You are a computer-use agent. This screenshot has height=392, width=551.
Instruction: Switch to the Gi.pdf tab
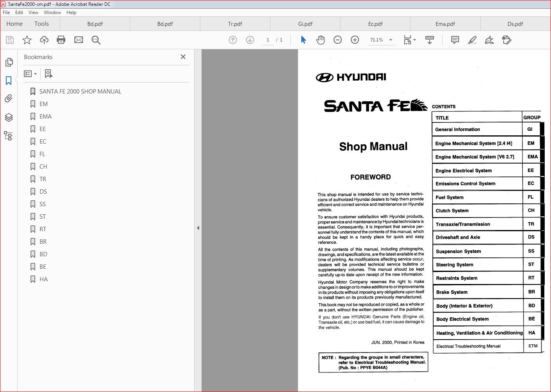click(305, 24)
